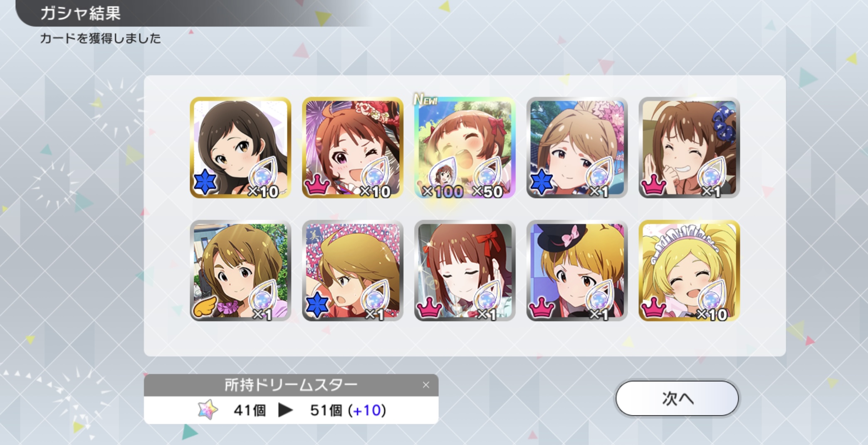Click the orange wing icon on brunette card
The image size is (868, 445).
205,307
